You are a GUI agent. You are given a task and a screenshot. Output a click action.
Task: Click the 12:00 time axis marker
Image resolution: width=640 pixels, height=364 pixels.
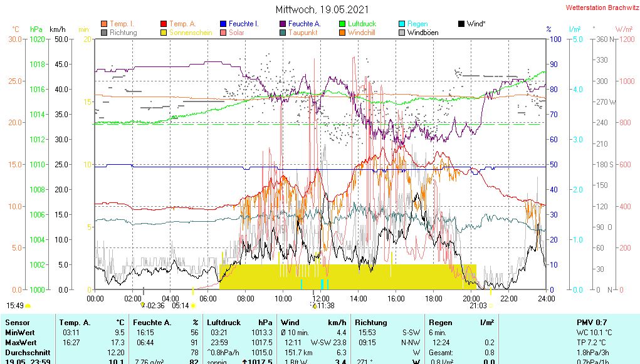(320, 298)
